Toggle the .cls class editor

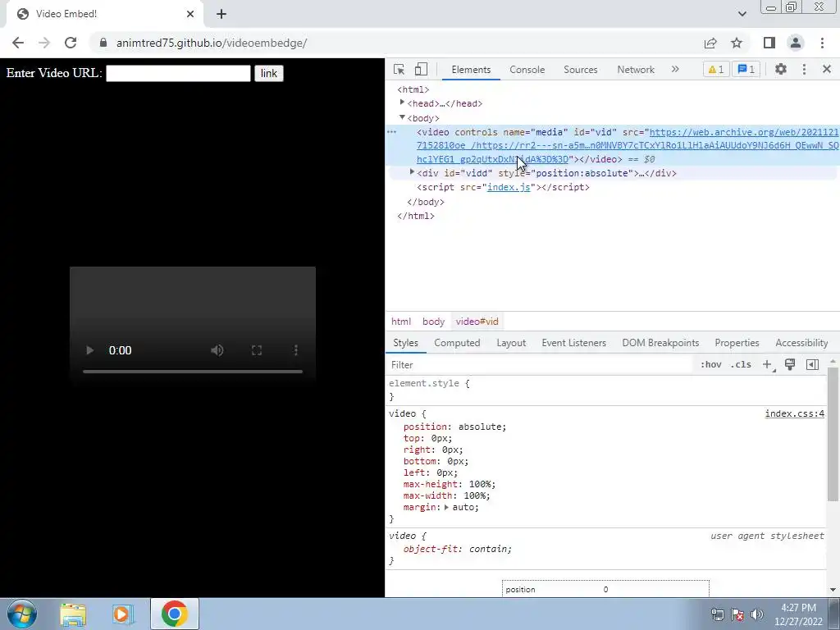click(741, 365)
